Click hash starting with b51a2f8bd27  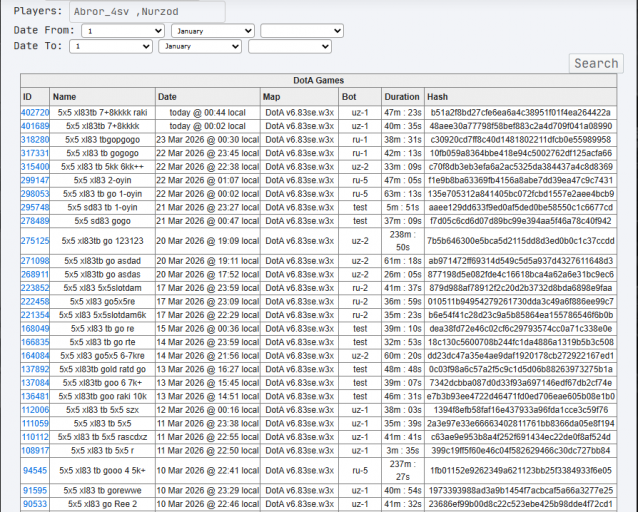click(521, 113)
